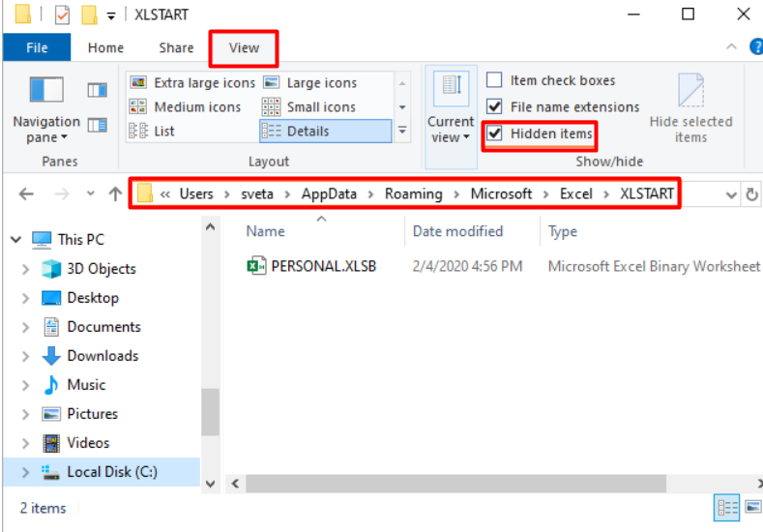Switch to the Share tab

176,47
